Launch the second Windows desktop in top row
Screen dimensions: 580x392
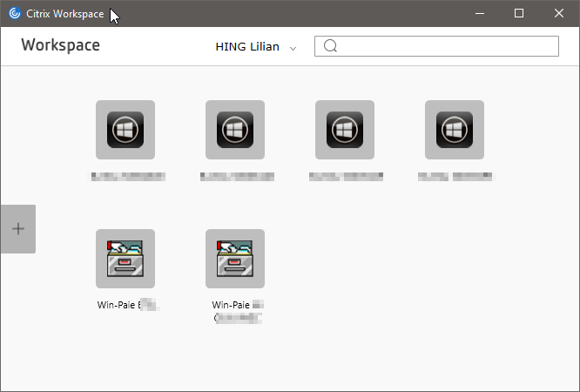[234, 130]
